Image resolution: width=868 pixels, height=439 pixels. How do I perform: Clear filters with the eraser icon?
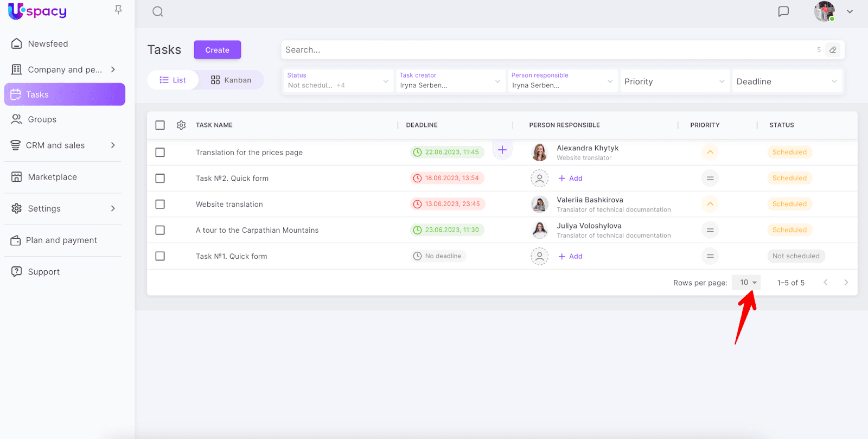pos(833,50)
